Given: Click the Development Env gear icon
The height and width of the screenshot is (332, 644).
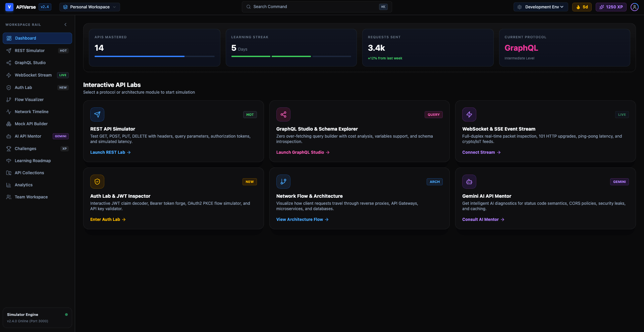Looking at the screenshot, I should tap(520, 7).
